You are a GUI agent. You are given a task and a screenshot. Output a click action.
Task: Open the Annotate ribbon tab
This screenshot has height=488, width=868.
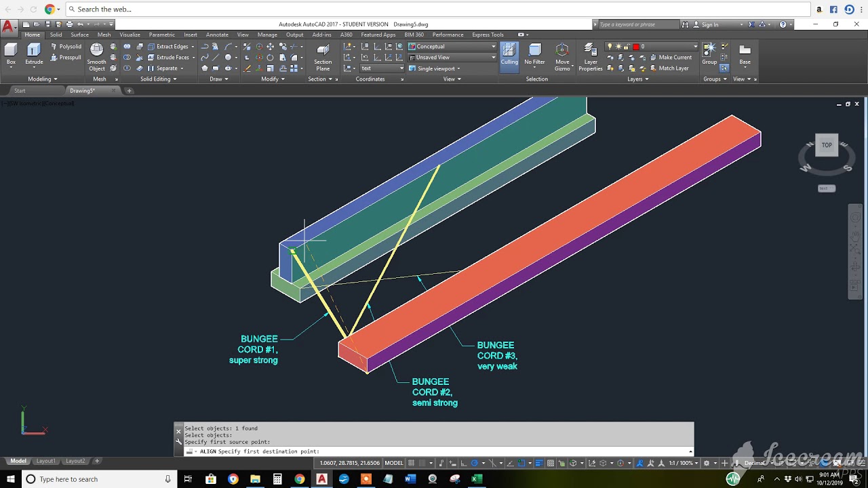[217, 35]
